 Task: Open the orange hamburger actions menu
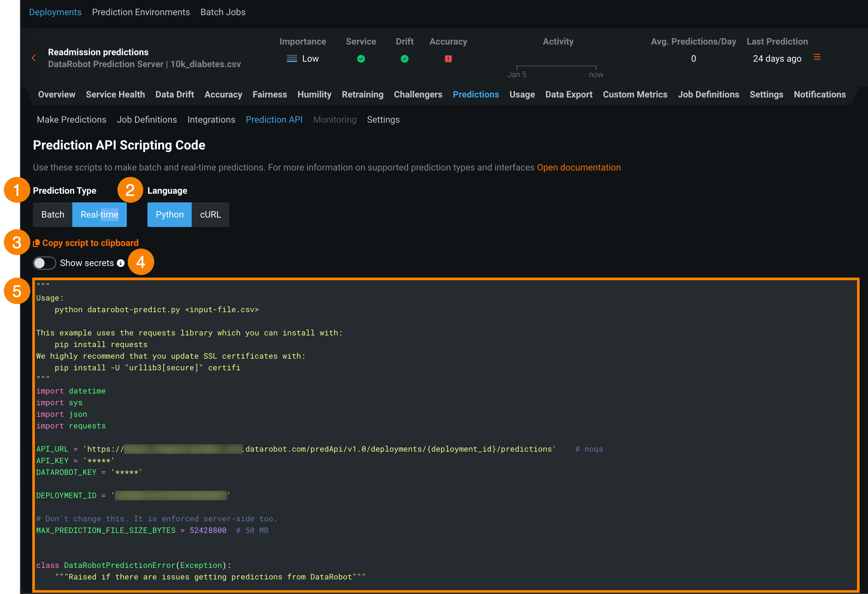click(x=817, y=57)
